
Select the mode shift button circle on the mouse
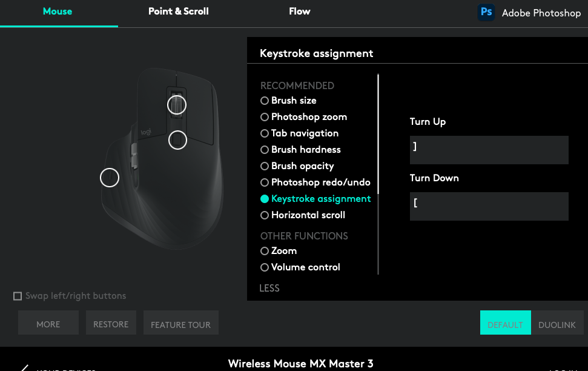pos(177,140)
